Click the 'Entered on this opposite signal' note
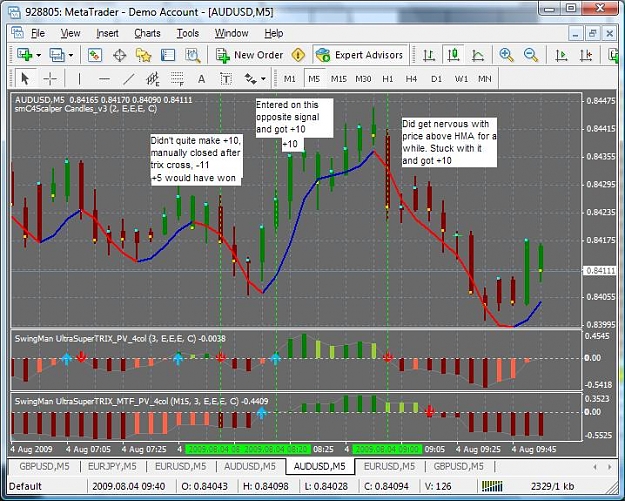625x501 pixels. (294, 117)
